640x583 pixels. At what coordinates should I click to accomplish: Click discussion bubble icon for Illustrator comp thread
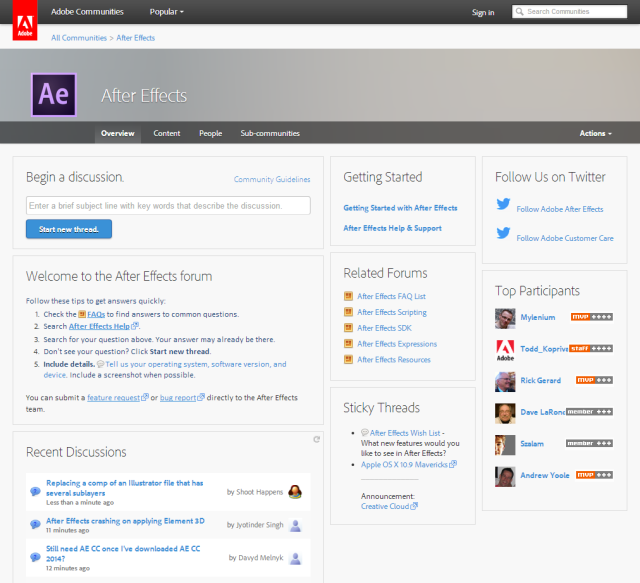[x=36, y=491]
